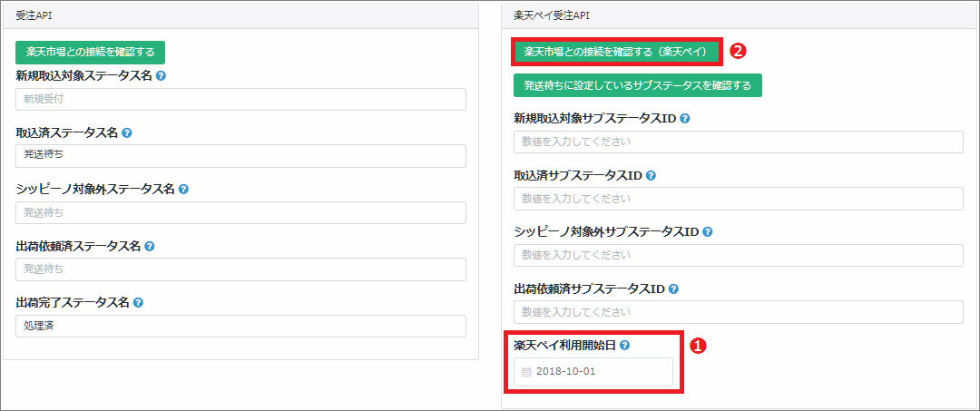Image resolution: width=980 pixels, height=411 pixels.
Task: Click the 新規取込対象ステータス名 label
Action: pyautogui.click(x=83, y=76)
